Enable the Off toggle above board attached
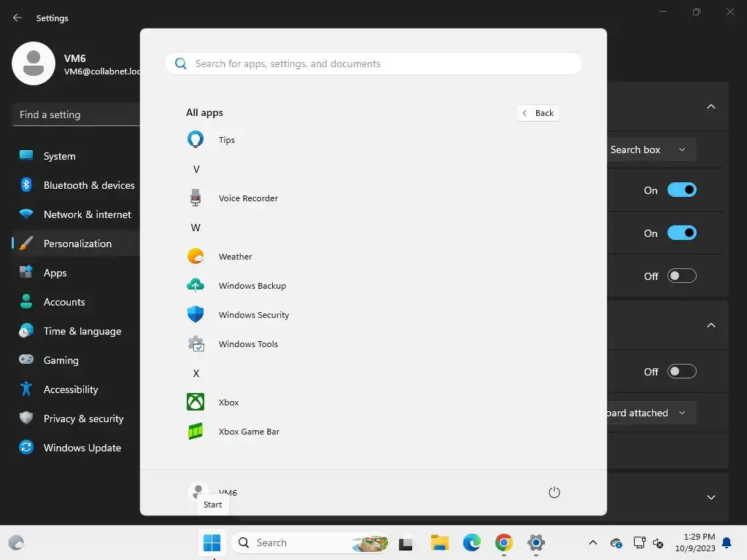747x560 pixels. click(x=682, y=371)
